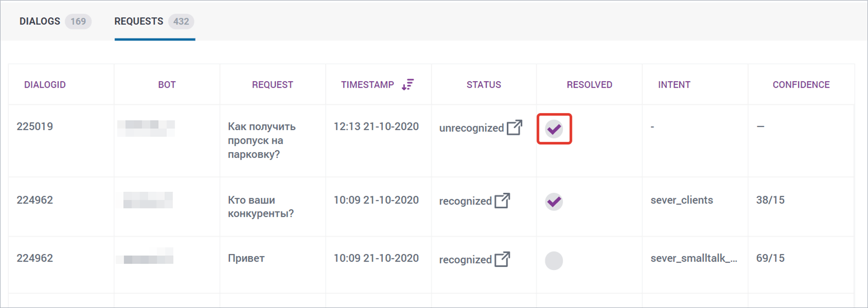Click the sever_clients intent cell
Viewport: 868px width, 308px height.
(682, 200)
